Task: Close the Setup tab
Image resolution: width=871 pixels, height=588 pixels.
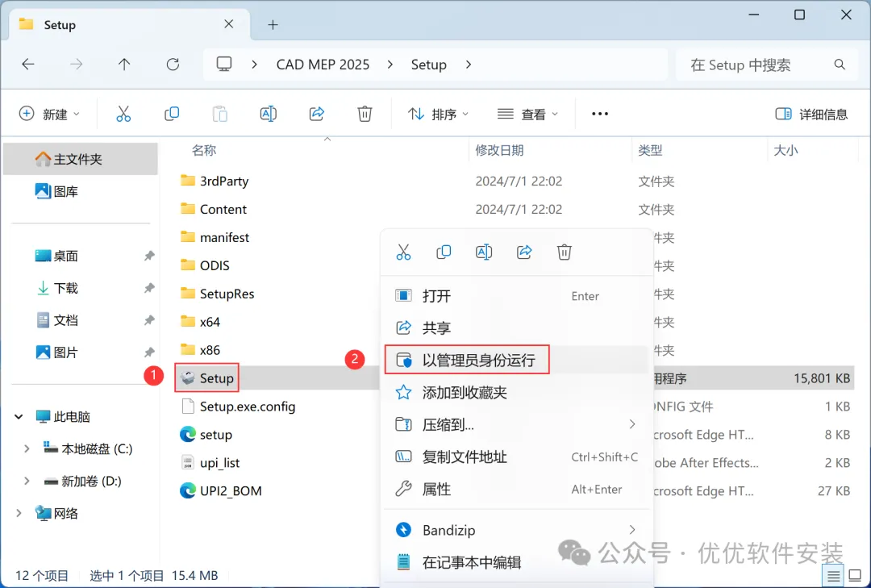Action: 229,24
